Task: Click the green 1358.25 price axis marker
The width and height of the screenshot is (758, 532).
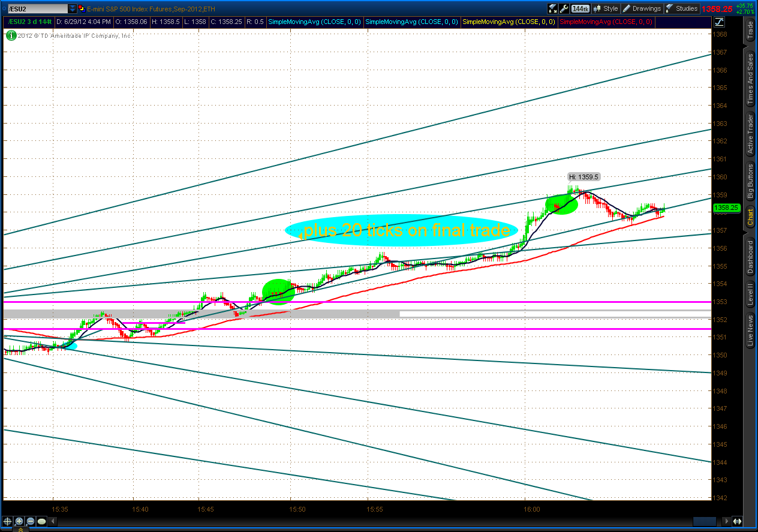Action: pos(726,208)
